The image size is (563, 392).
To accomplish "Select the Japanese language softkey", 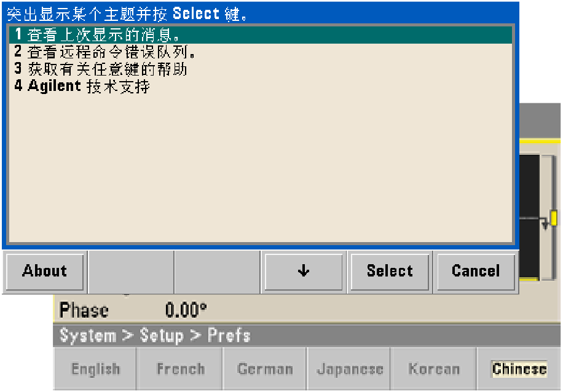I will pos(348,368).
